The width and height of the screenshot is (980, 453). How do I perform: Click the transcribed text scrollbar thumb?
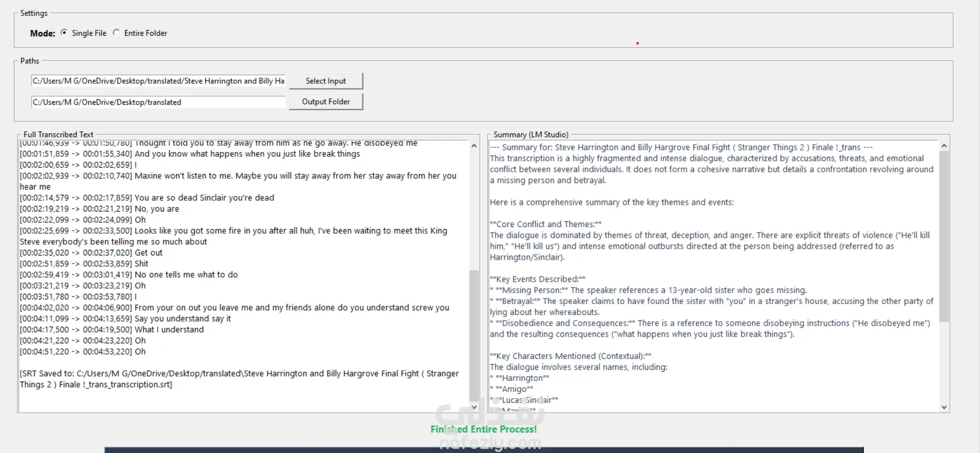point(474,335)
